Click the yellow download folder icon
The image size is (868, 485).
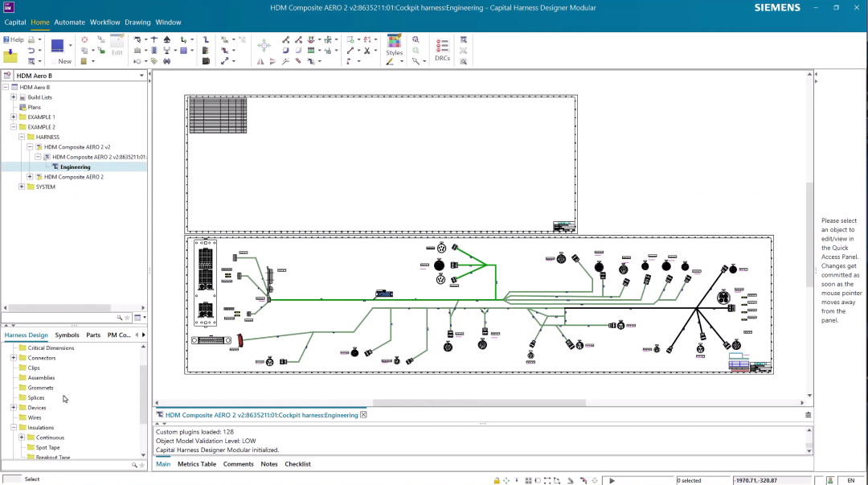(x=10, y=55)
